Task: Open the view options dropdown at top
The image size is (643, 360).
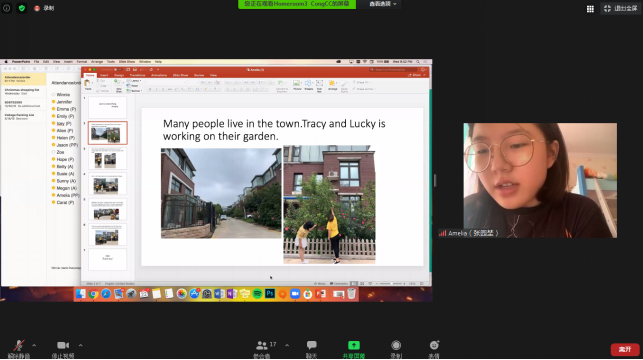Action: (383, 4)
